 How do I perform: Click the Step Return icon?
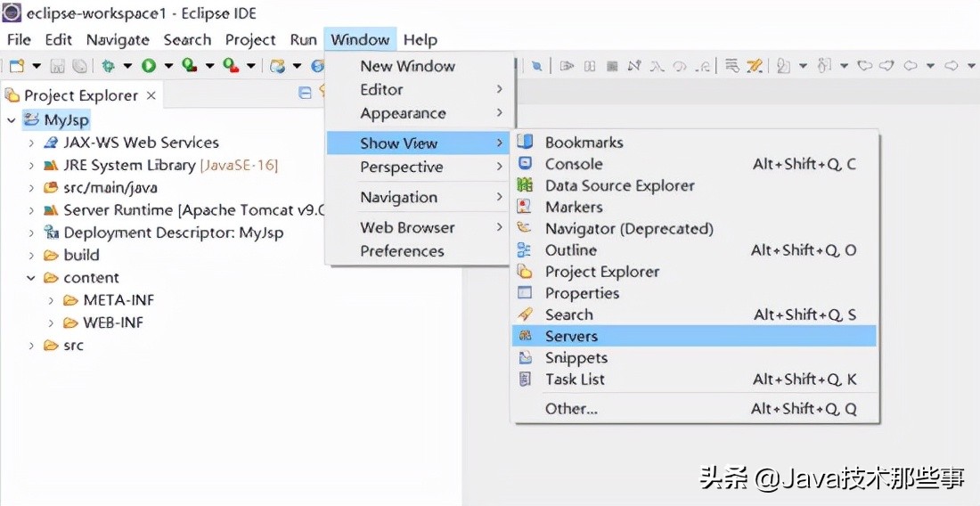click(703, 66)
